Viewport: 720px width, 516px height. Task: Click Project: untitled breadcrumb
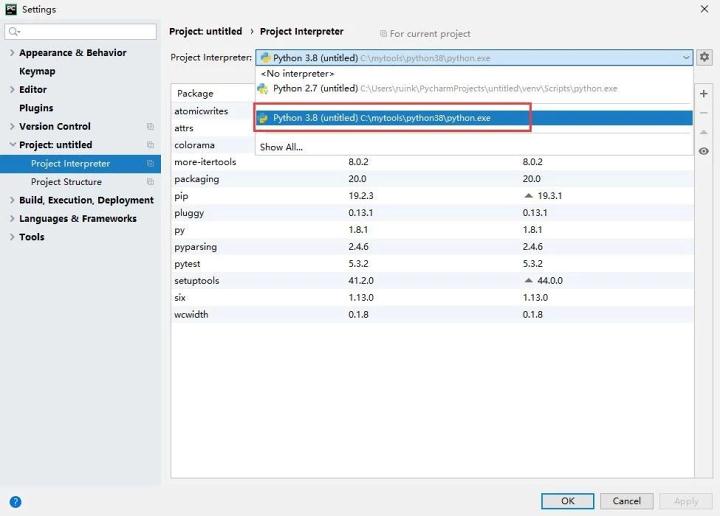[206, 31]
